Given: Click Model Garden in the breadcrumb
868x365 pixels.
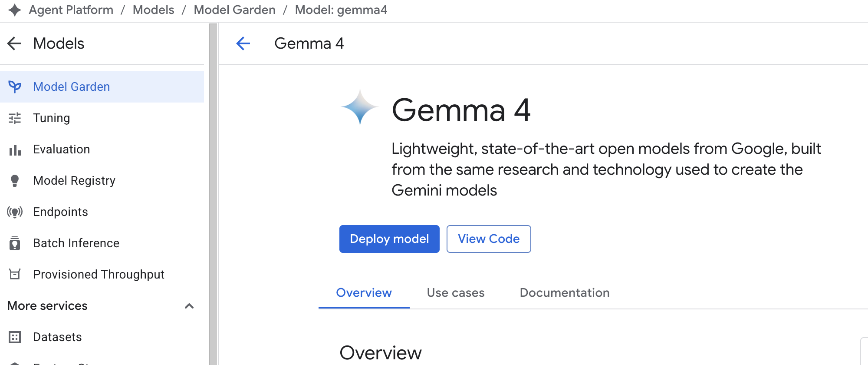Looking at the screenshot, I should click(x=235, y=10).
